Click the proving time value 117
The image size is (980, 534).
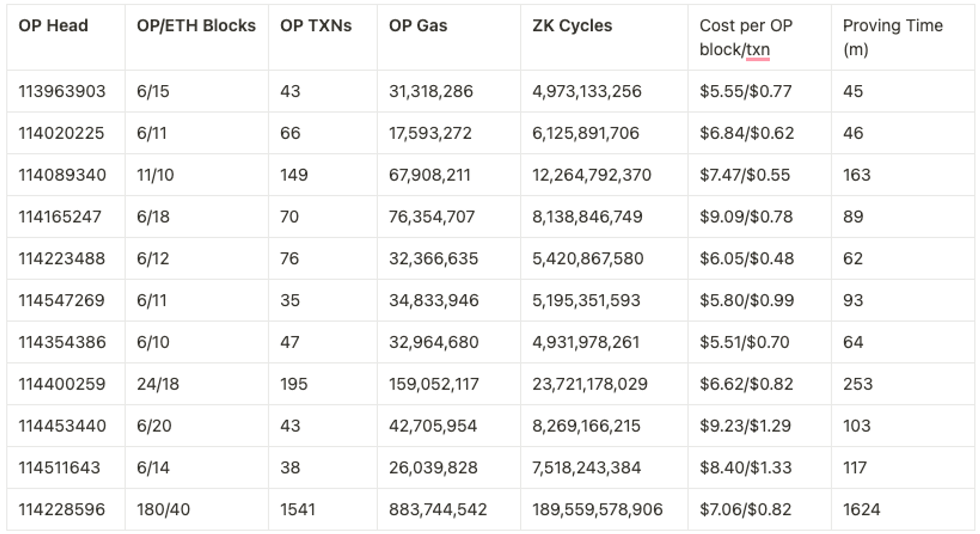point(855,467)
